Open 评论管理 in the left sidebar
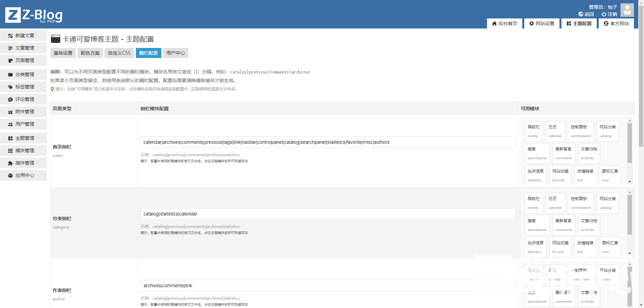The height and width of the screenshot is (308, 644). [24, 99]
